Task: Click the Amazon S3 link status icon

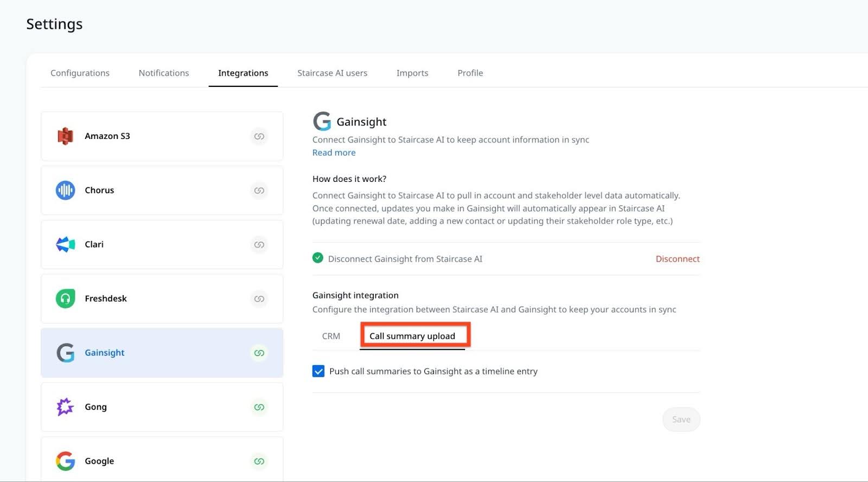Action: point(259,136)
